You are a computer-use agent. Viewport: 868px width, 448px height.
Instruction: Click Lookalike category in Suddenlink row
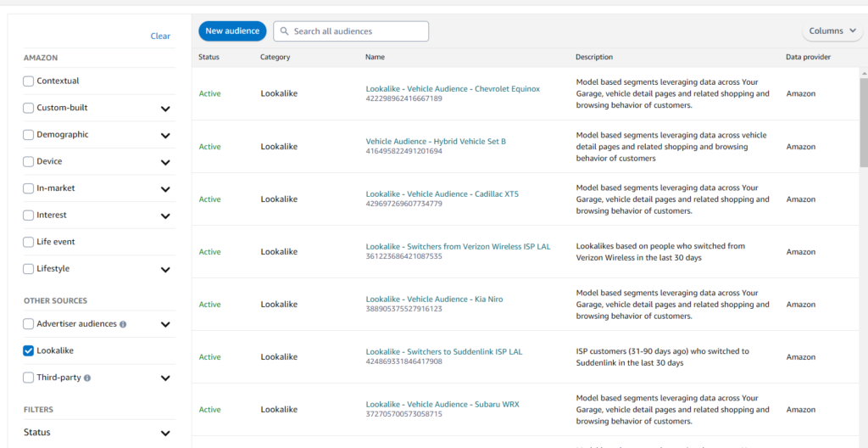click(x=279, y=357)
